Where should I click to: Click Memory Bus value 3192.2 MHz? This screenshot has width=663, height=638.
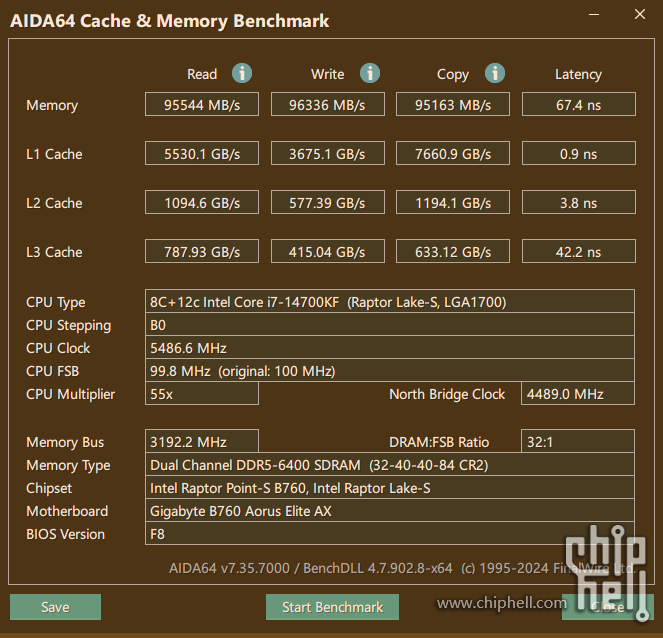pyautogui.click(x=202, y=441)
